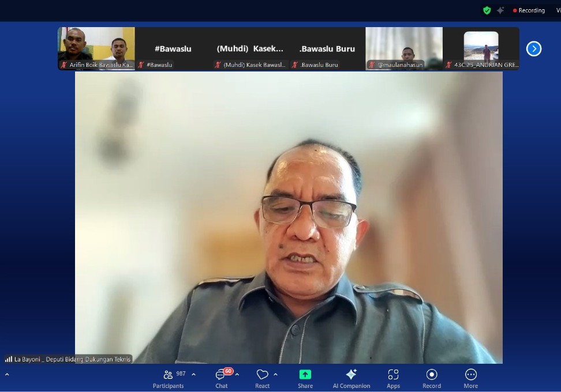Click the main speaker video
Screen dimensions: 561x392
(x=289, y=217)
